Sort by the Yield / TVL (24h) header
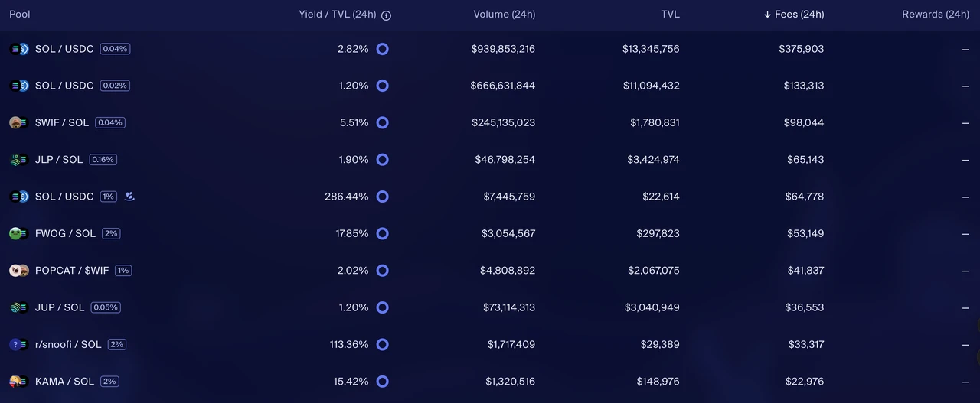The width and height of the screenshot is (980, 403). (337, 15)
